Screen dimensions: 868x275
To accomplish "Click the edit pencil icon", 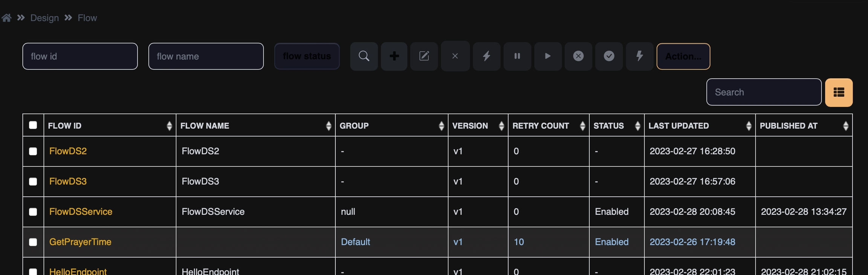I will point(424,56).
